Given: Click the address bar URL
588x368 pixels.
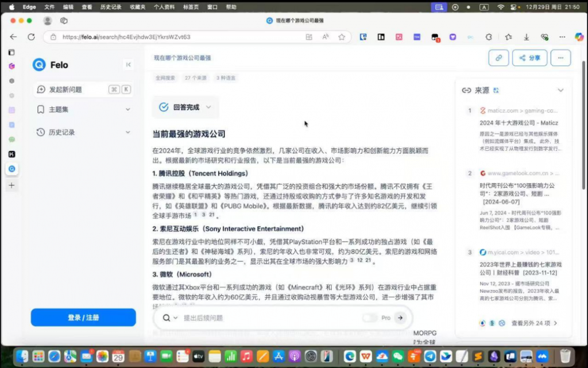Looking at the screenshot, I should click(126, 37).
